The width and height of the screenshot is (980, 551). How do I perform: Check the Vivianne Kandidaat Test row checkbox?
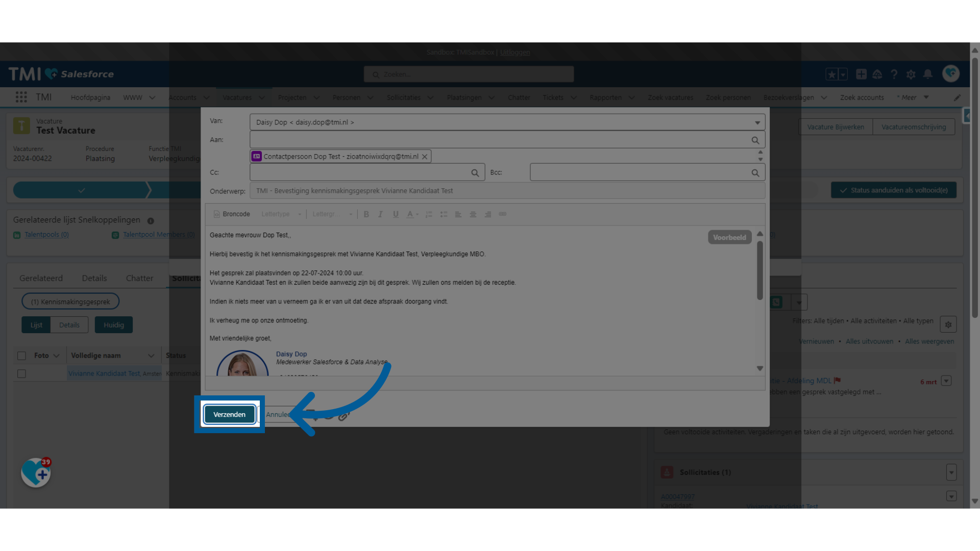[x=21, y=374]
